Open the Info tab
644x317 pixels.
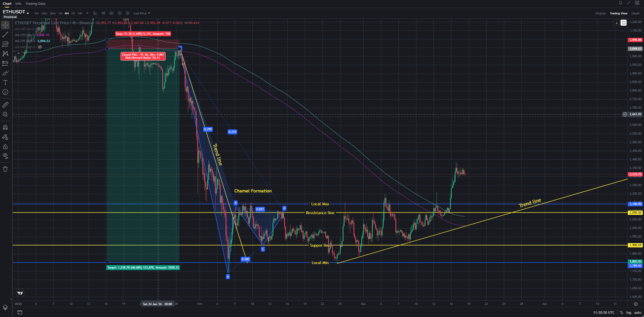pos(18,4)
